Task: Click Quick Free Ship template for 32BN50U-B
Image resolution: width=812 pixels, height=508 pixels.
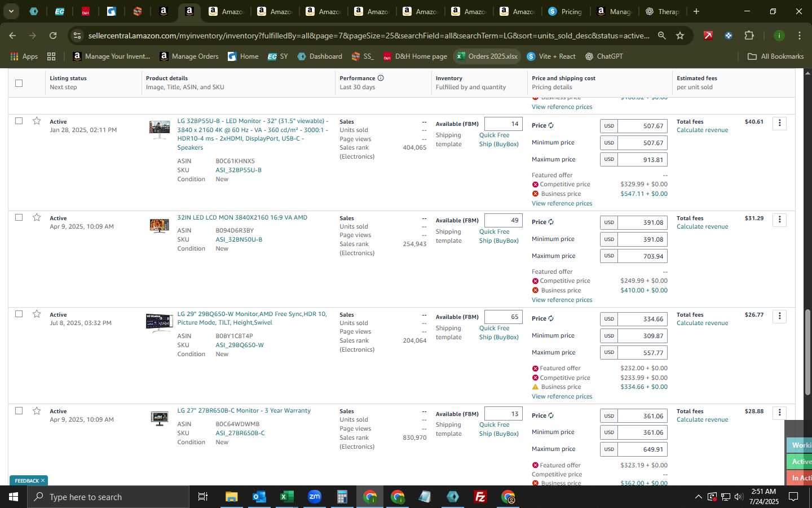Action: (x=498, y=236)
